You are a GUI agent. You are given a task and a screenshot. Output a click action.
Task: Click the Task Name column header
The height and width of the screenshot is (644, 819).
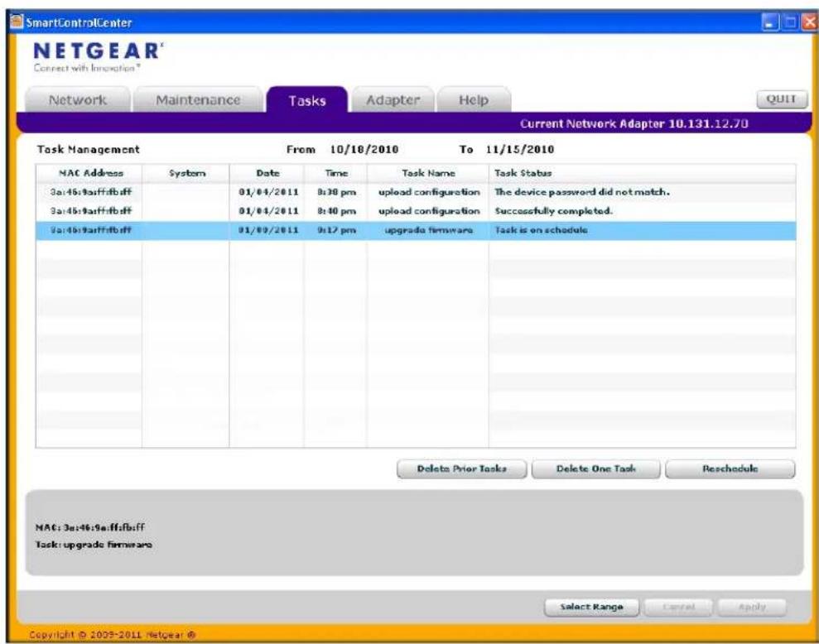(x=428, y=173)
